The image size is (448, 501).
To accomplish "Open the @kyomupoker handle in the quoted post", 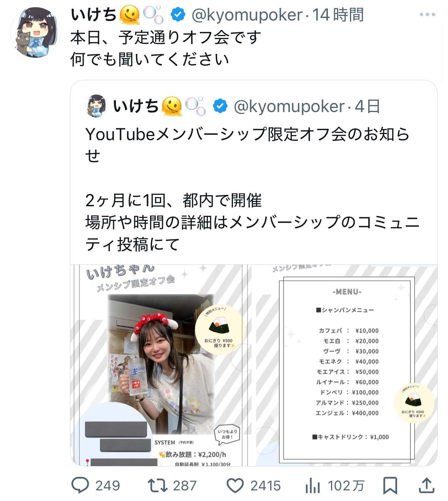I will pyautogui.click(x=289, y=106).
